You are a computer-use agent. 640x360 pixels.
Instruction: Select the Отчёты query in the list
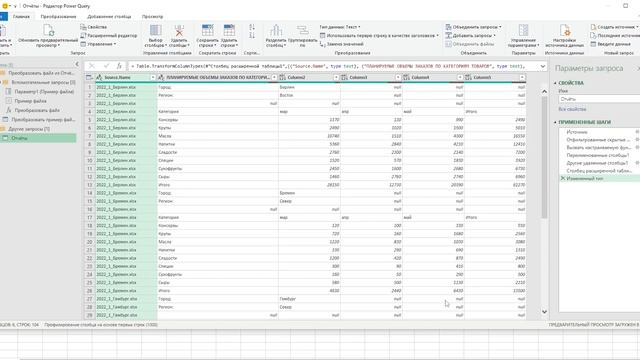38,138
